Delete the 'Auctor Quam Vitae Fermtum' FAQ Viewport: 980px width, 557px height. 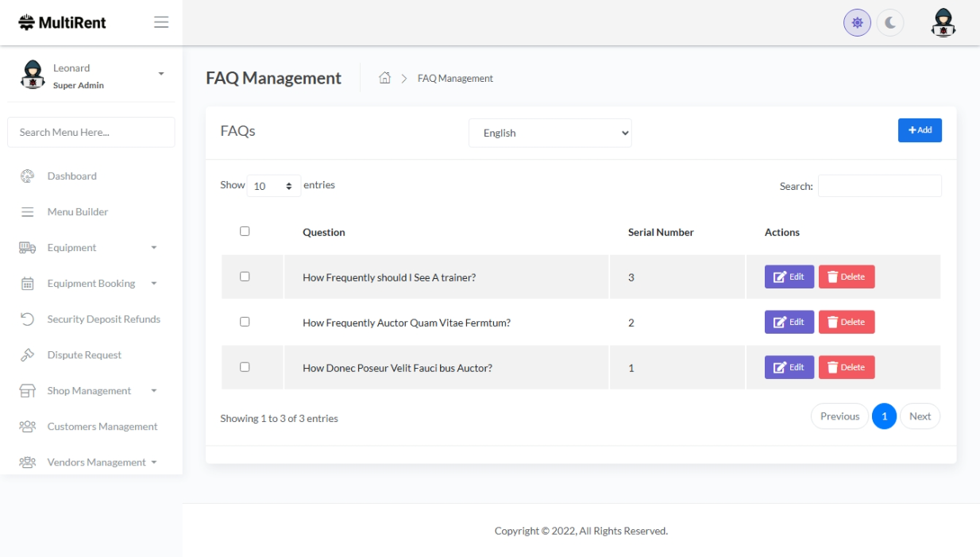pos(847,322)
